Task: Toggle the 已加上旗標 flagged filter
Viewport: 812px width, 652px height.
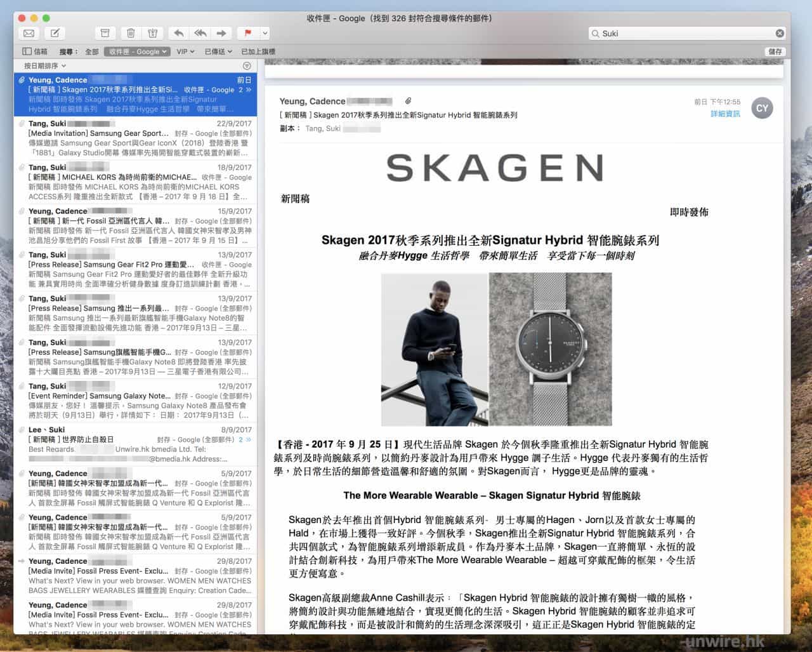Action: click(x=258, y=51)
